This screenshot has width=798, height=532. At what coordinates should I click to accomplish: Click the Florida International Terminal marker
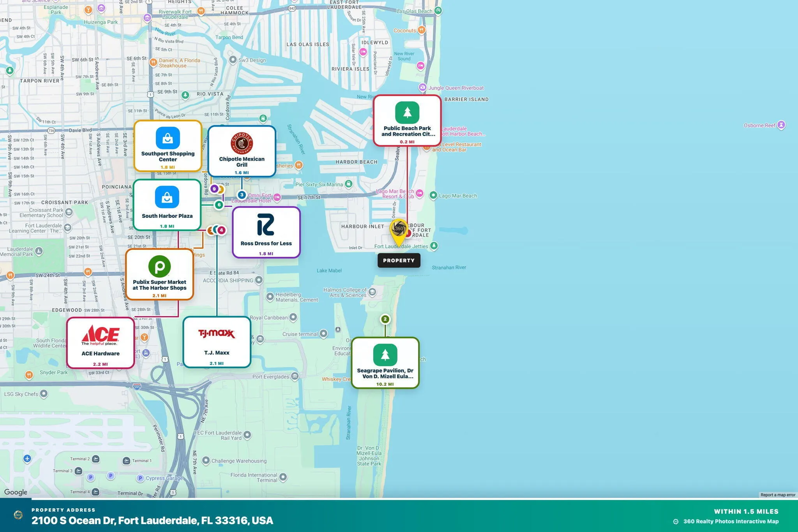[283, 477]
